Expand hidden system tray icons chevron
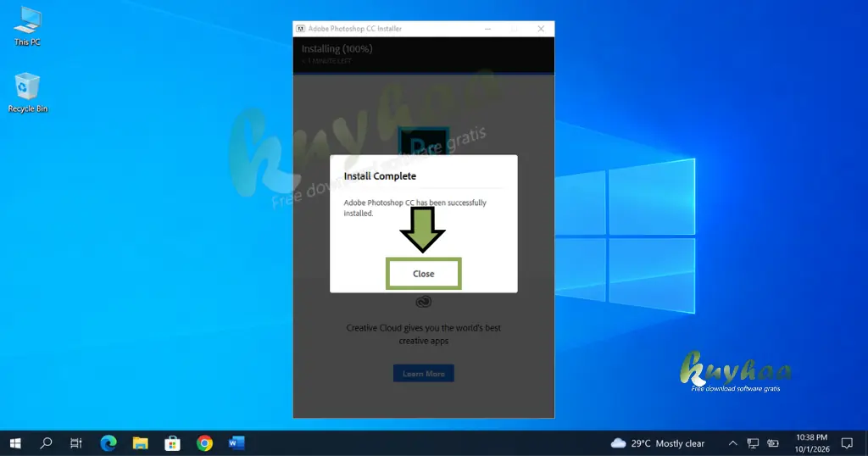Viewport: 868px width, 456px height. 733,443
